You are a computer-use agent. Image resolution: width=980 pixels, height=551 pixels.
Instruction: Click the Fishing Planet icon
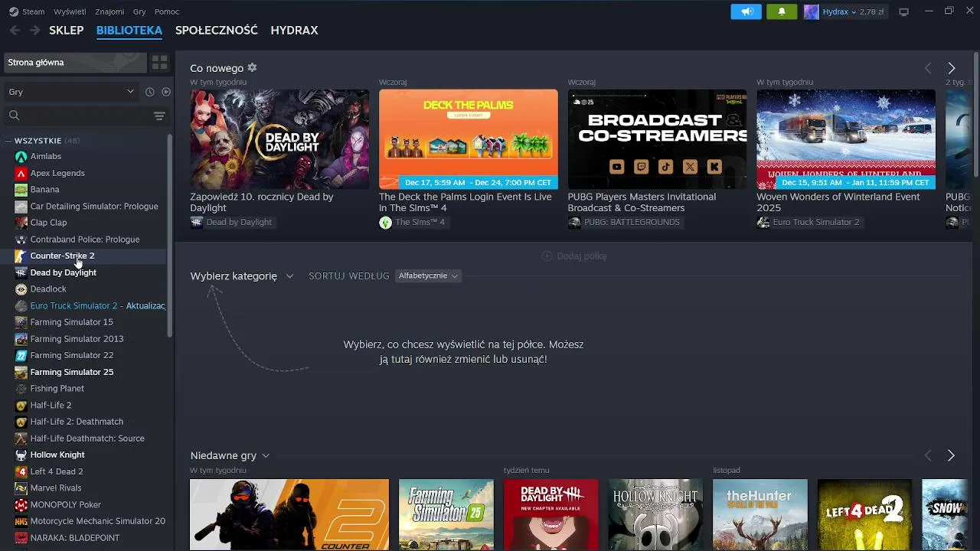point(21,389)
